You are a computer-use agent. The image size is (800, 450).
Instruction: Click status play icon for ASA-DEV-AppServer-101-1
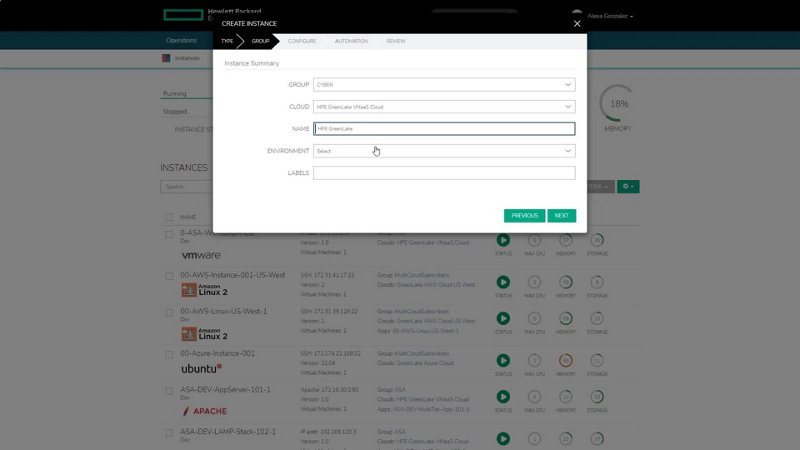(503, 396)
